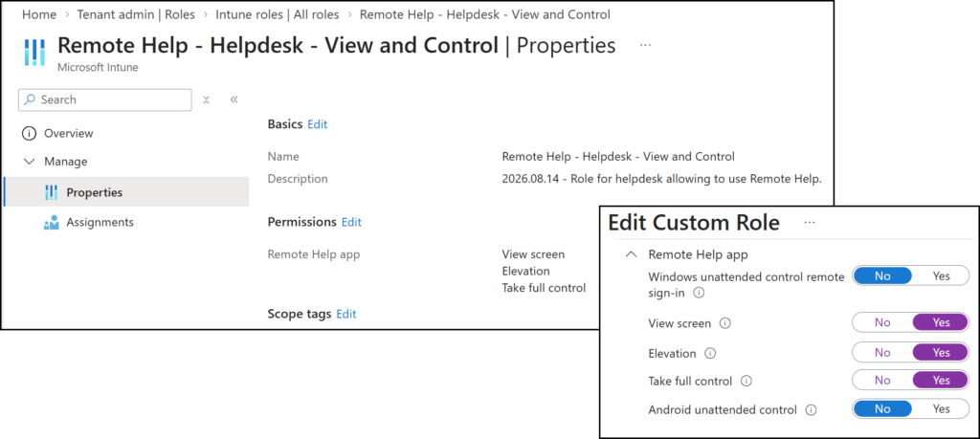
Task: Show info for Windows unattended control remote sign-in
Action: 699,293
